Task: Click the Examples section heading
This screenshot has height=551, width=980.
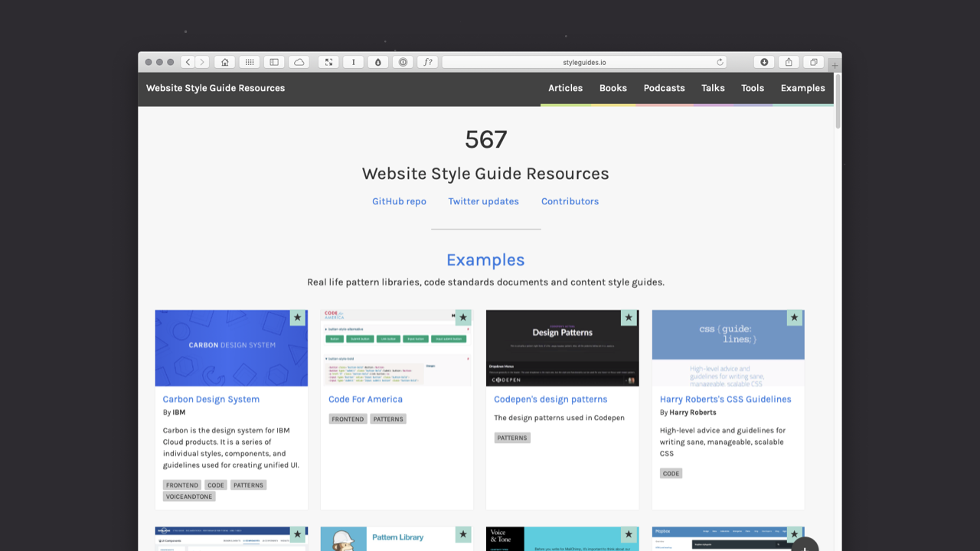Action: click(485, 260)
